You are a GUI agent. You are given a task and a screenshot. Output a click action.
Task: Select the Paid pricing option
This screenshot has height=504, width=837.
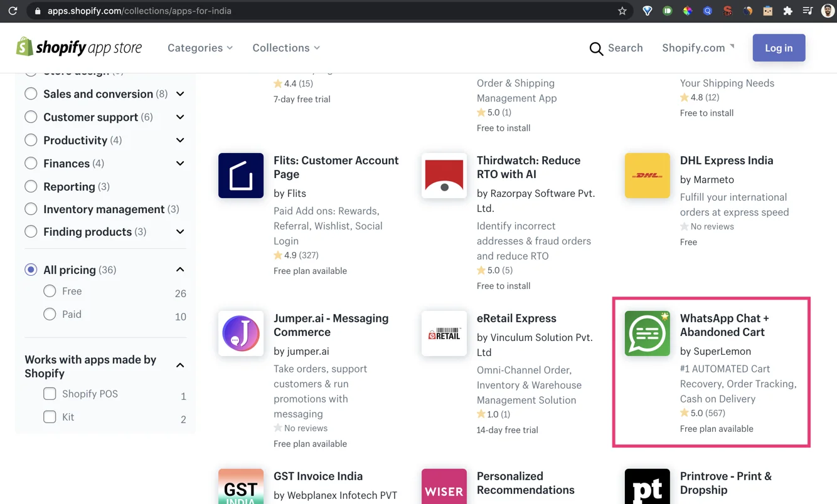[x=50, y=314]
